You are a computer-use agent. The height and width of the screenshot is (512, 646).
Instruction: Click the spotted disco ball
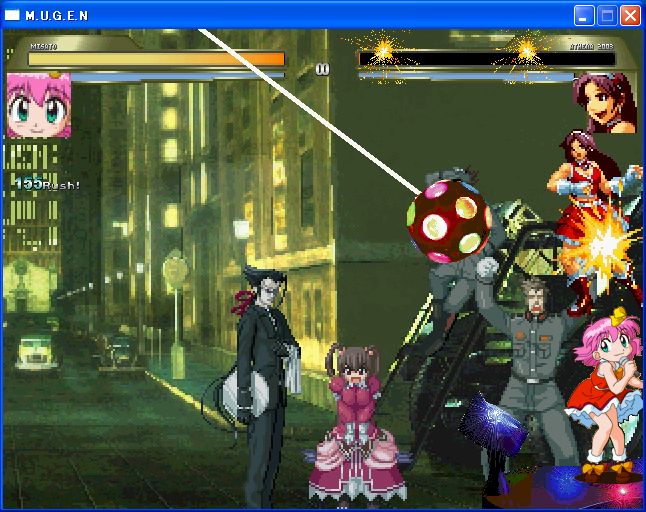(449, 221)
